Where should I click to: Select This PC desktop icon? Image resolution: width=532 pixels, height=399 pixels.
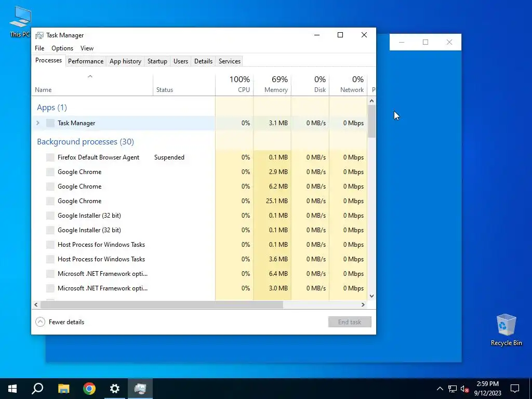pos(20,22)
